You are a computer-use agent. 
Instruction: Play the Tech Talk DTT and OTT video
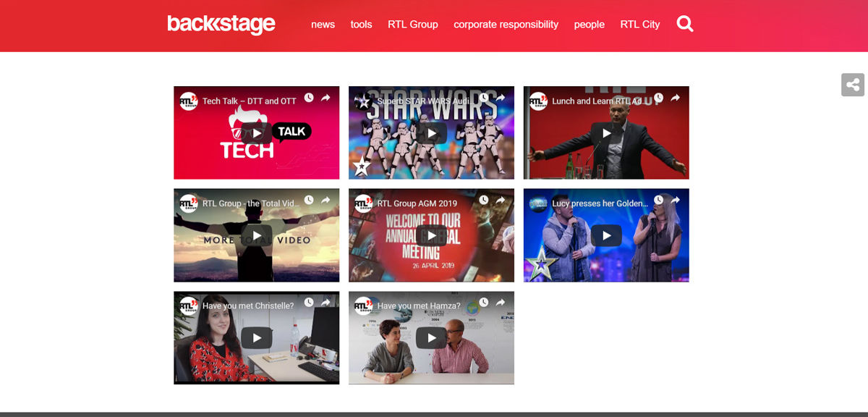(x=257, y=133)
